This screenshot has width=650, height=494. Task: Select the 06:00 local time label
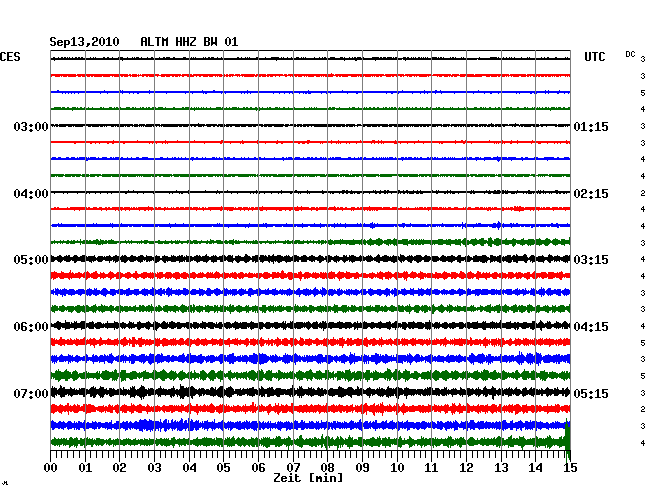tap(31, 327)
